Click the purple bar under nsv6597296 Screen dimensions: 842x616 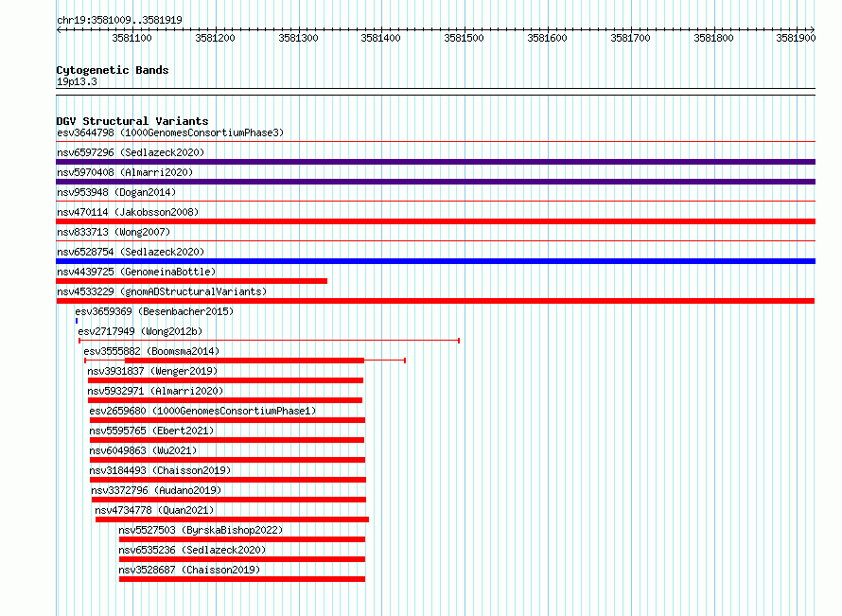pos(435,162)
